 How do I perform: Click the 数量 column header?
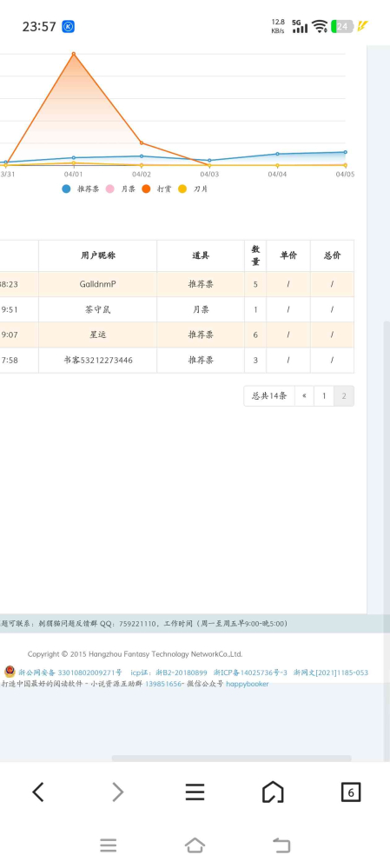tap(255, 255)
